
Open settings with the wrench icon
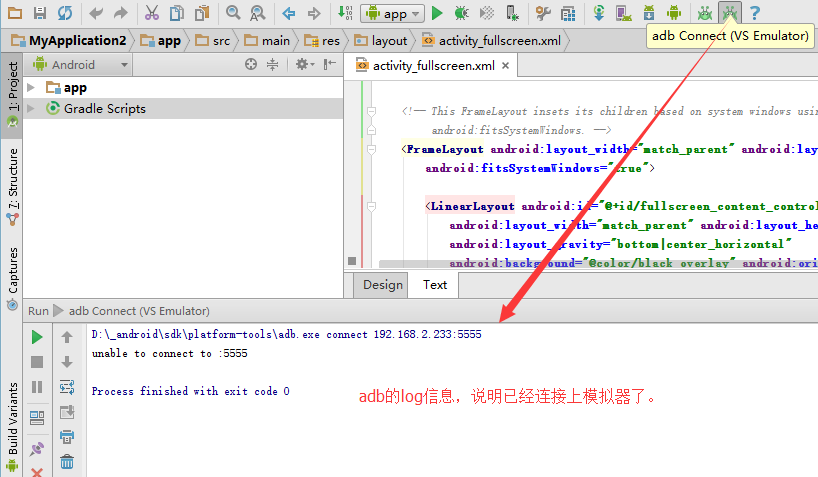[x=543, y=13]
